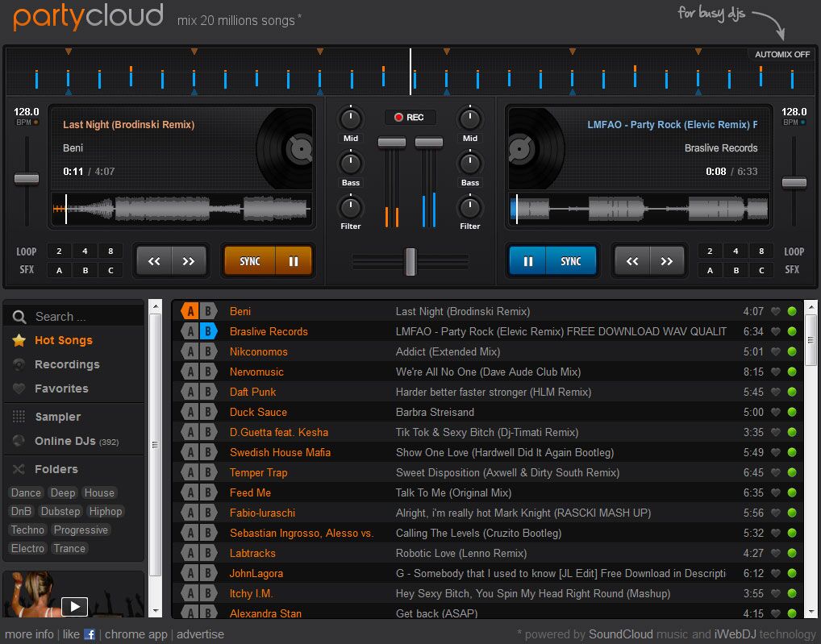Image resolution: width=821 pixels, height=644 pixels.
Task: Click left deck waveform overview
Action: 181,209
